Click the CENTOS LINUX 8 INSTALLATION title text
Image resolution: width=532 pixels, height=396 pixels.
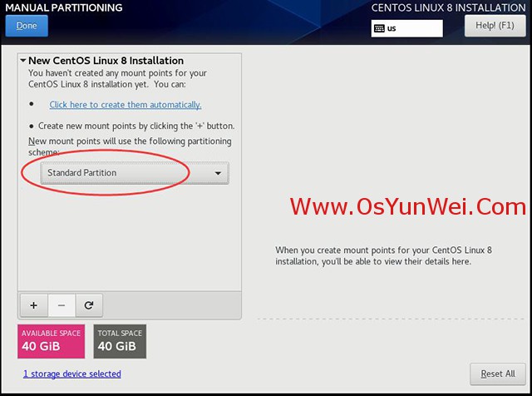click(448, 7)
